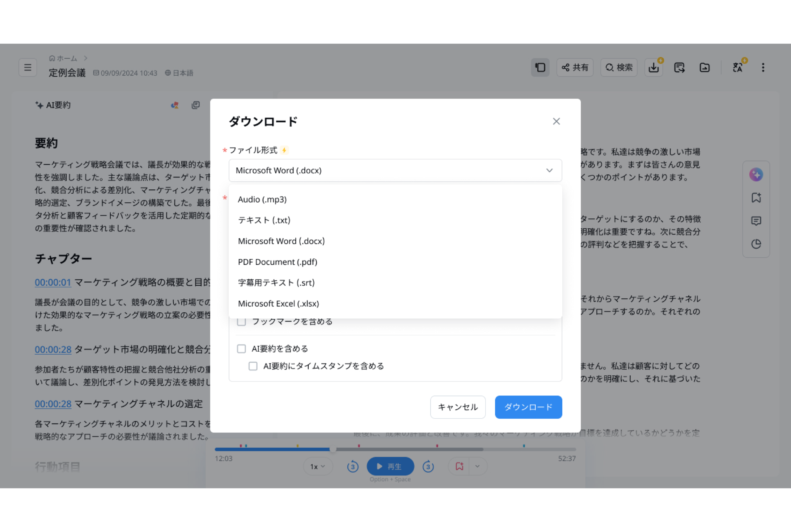This screenshot has height=532, width=791.
Task: Click the 12:03 current time text
Action: click(x=224, y=459)
